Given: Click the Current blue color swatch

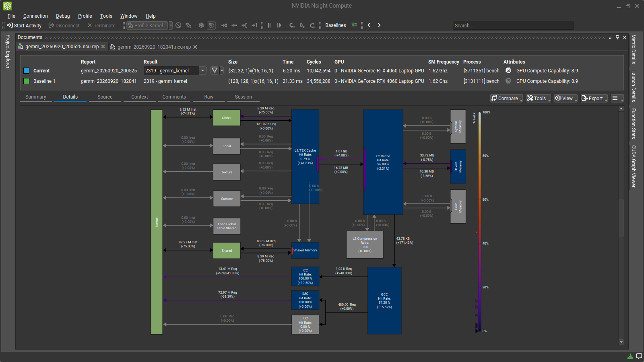Looking at the screenshot, I should 27,71.
